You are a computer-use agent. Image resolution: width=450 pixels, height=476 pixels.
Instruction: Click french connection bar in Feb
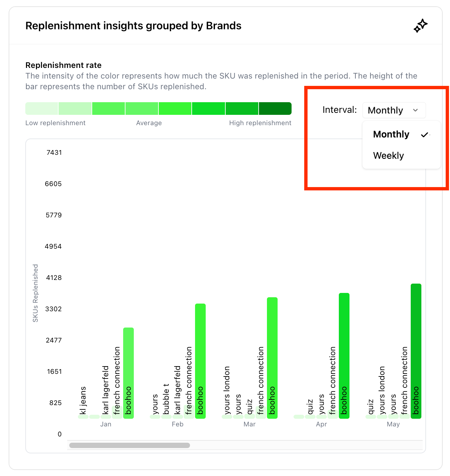point(189,412)
